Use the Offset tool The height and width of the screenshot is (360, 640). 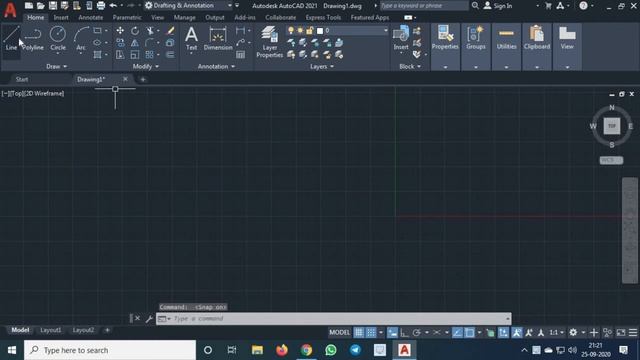[171, 54]
